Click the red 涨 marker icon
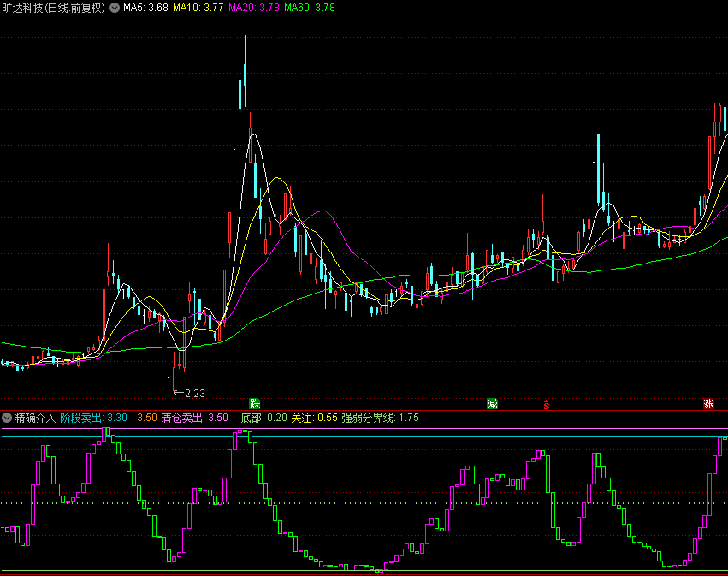 point(708,403)
